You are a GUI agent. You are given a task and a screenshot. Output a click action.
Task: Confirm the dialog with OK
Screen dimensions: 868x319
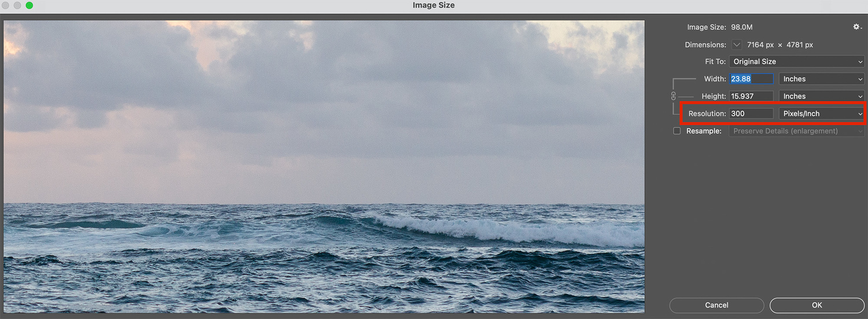point(816,305)
